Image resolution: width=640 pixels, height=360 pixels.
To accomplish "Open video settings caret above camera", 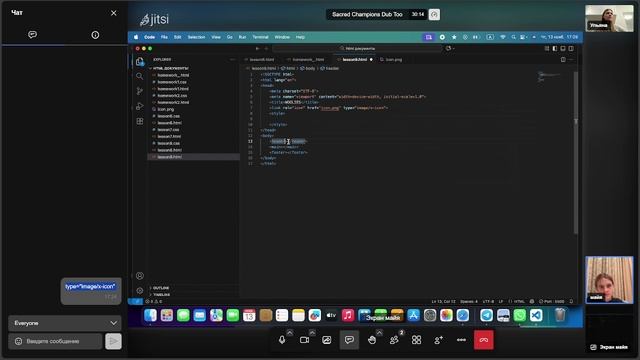I will coord(312,333).
